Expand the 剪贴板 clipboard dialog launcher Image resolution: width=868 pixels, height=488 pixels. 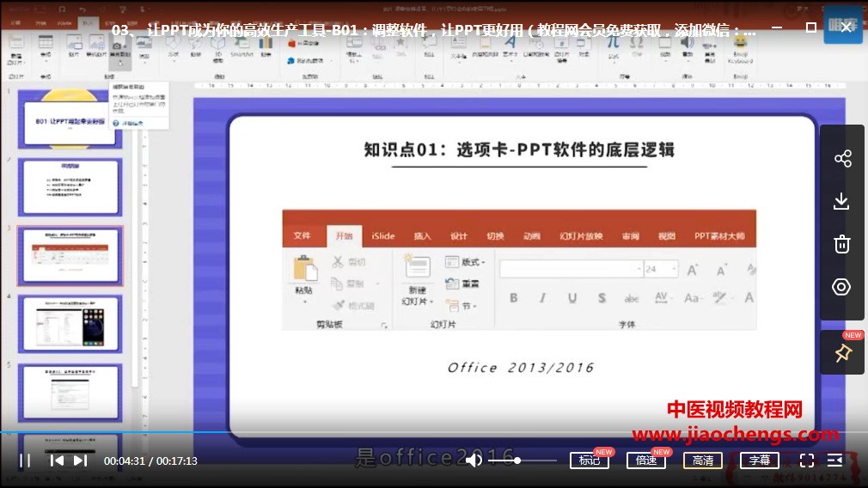click(x=384, y=326)
